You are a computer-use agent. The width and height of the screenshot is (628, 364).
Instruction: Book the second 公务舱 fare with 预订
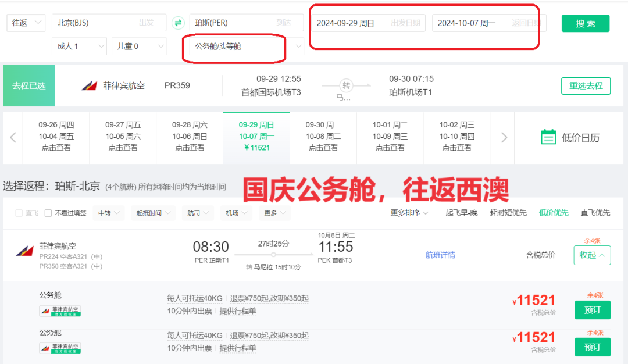(x=593, y=347)
